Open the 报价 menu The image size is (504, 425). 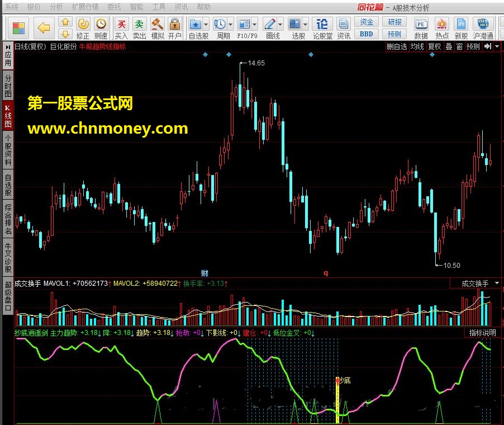(x=34, y=7)
